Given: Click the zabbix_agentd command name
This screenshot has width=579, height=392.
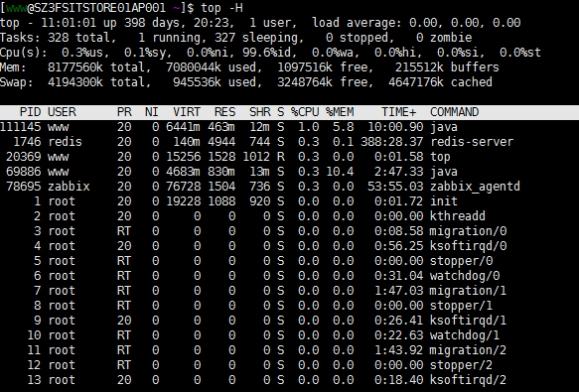Looking at the screenshot, I should tap(475, 187).
